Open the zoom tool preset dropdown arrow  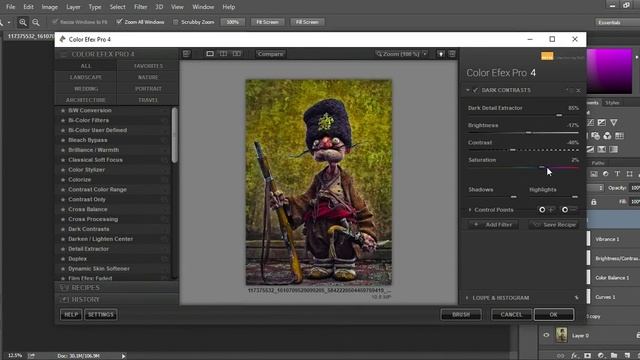(9, 22)
